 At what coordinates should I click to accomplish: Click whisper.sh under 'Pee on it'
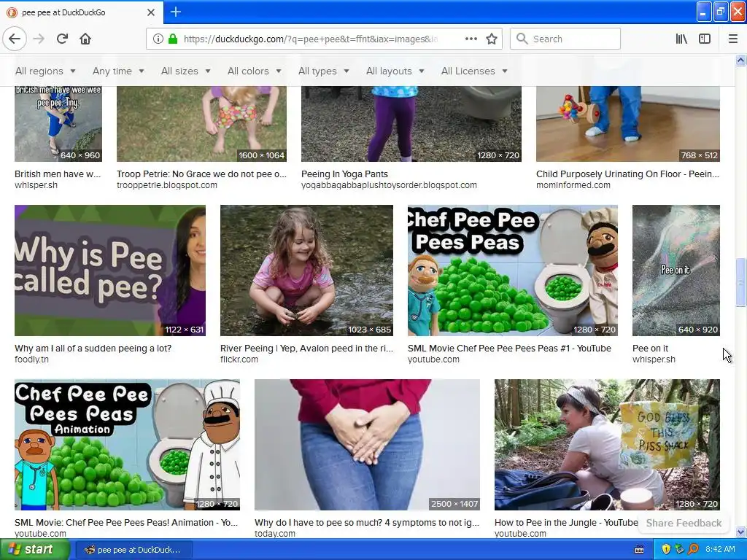tap(654, 359)
